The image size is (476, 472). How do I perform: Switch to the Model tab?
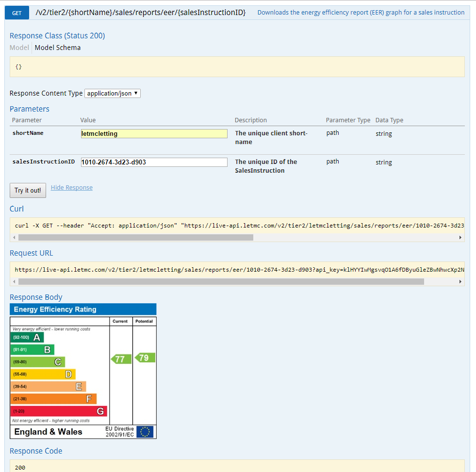pos(19,48)
